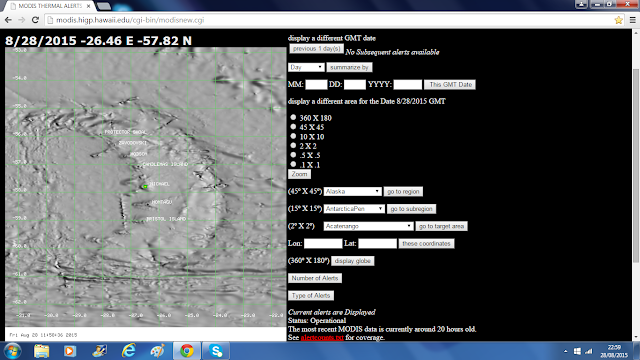
Task: Click the browser address bar URL
Action: pos(130,20)
